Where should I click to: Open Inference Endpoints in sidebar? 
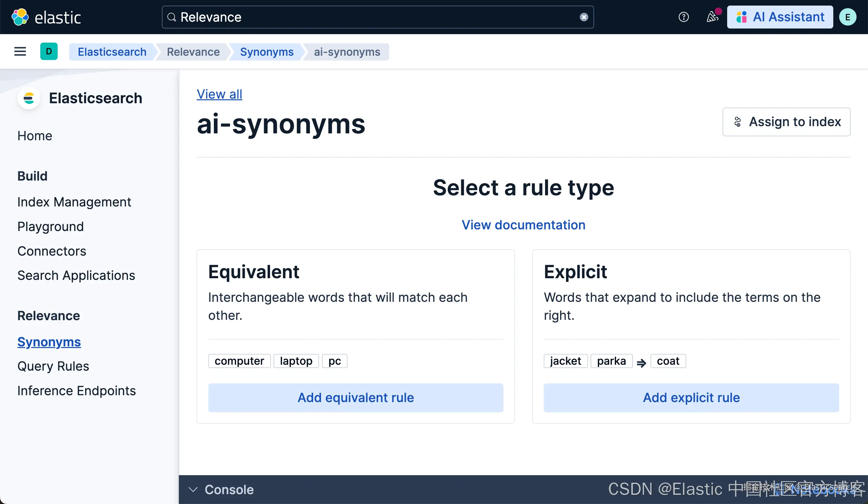pyautogui.click(x=76, y=391)
